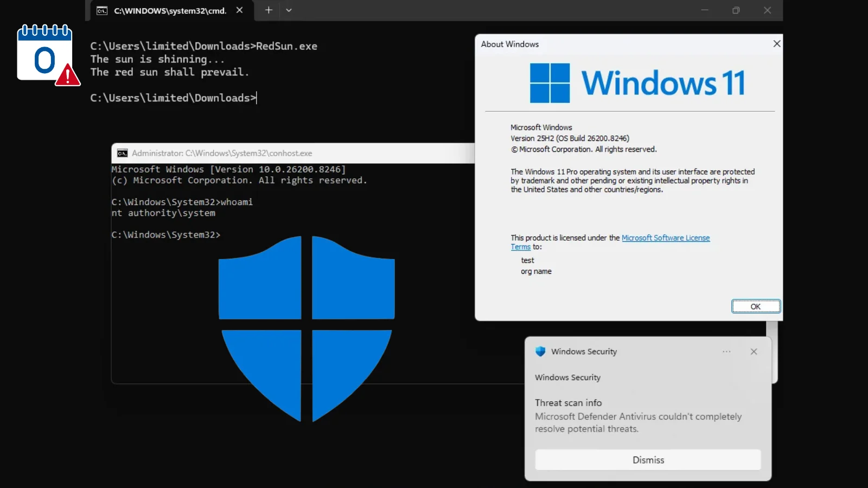Open a new terminal tab with plus
868x488 pixels.
[x=269, y=10]
